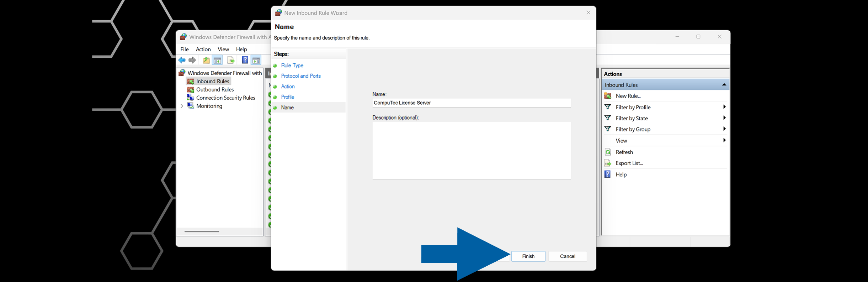This screenshot has width=868, height=282.
Task: Click the Cancel button in the wizard
Action: (568, 256)
